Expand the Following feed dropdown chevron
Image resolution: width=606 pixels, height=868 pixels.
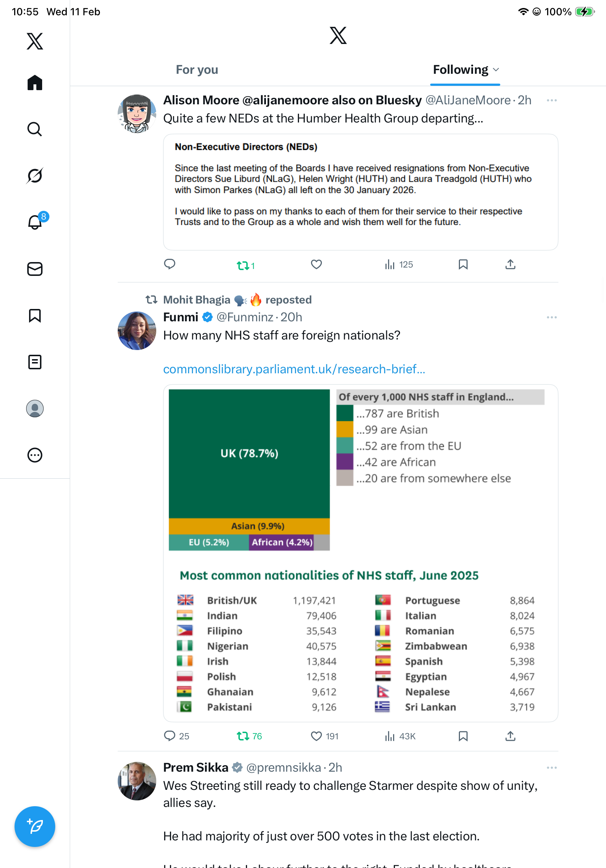click(x=496, y=70)
